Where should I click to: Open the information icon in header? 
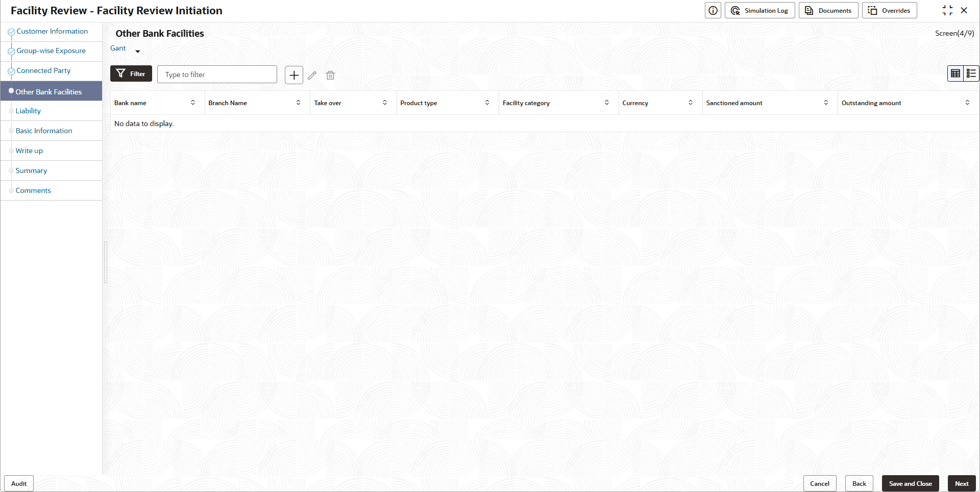tap(713, 11)
